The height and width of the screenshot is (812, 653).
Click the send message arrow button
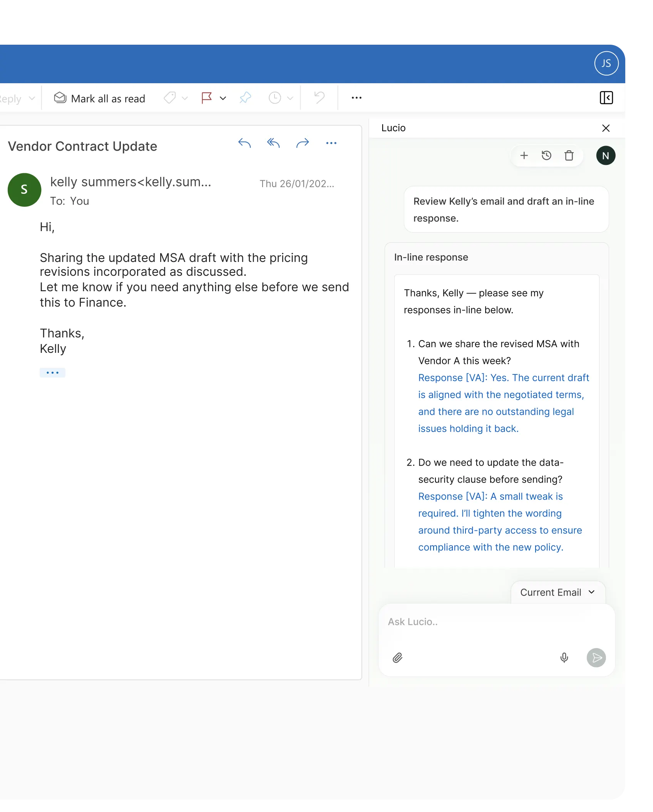[596, 658]
